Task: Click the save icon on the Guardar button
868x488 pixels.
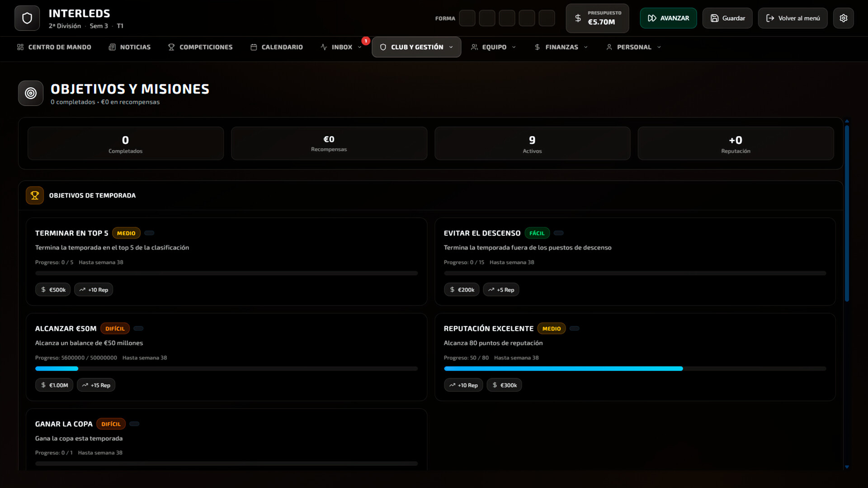Action: click(715, 18)
